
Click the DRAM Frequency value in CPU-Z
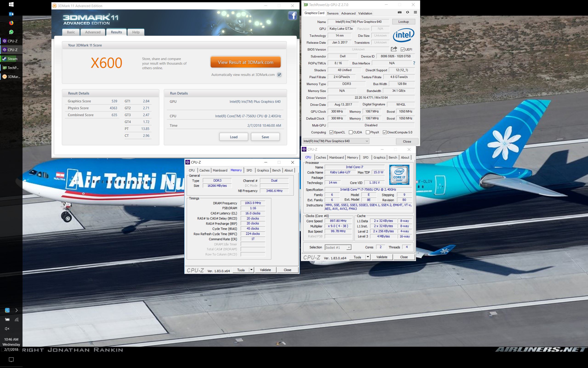[253, 203]
